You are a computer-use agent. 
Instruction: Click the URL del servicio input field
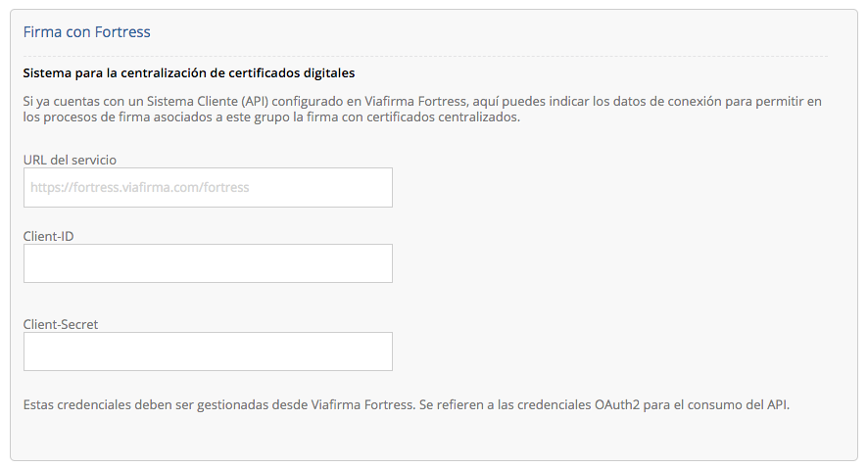pos(208,188)
